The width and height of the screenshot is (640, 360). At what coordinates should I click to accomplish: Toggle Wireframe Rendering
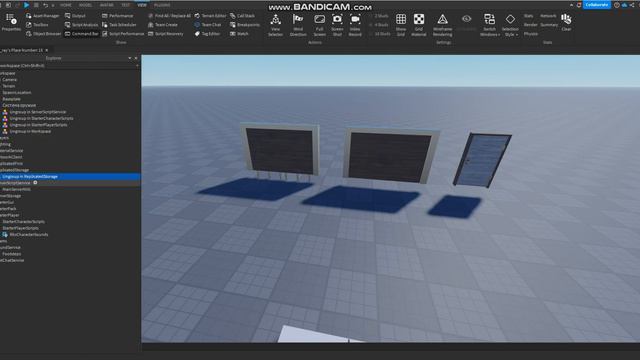tap(442, 25)
